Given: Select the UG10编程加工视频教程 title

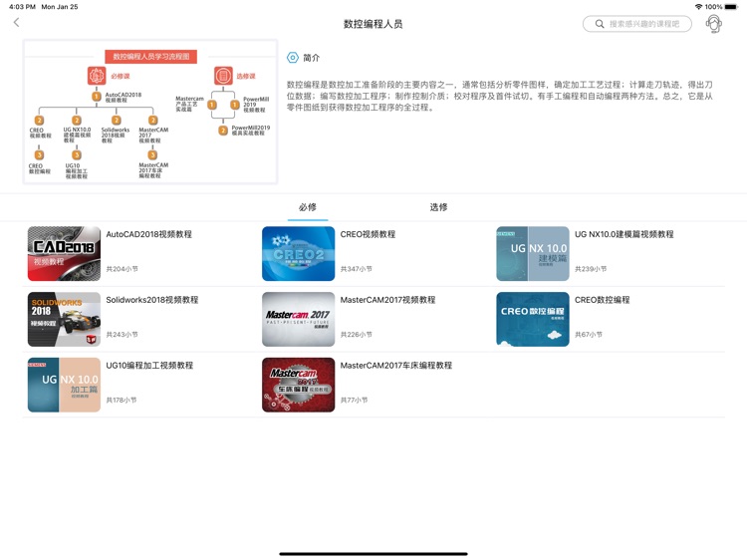Looking at the screenshot, I should 149,365.
